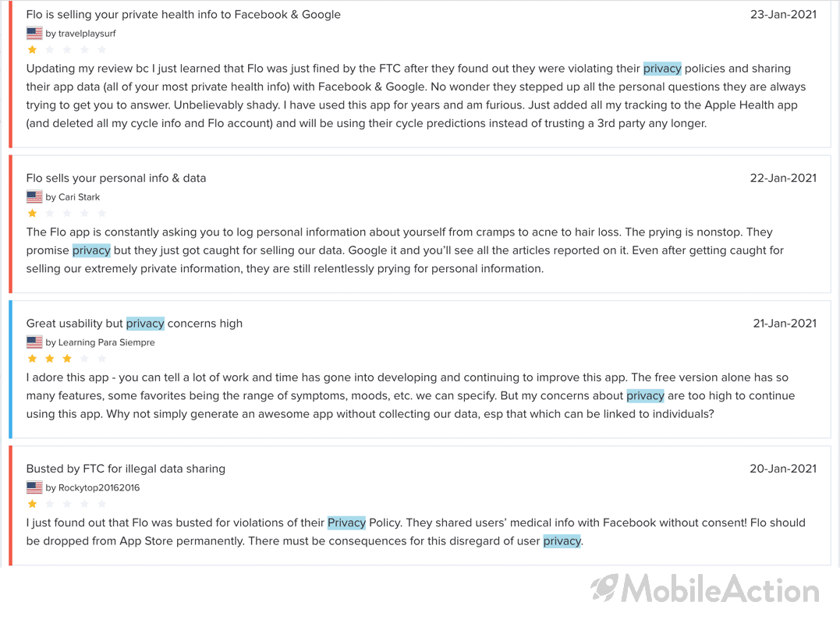The image size is (840, 641).
Task: Click the 23-Jan-2021 date label
Action: (x=783, y=15)
